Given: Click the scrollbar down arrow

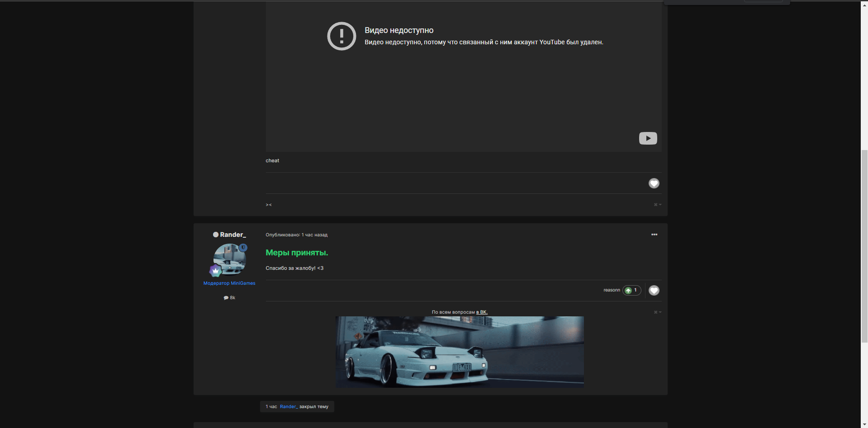Looking at the screenshot, I should point(864,424).
